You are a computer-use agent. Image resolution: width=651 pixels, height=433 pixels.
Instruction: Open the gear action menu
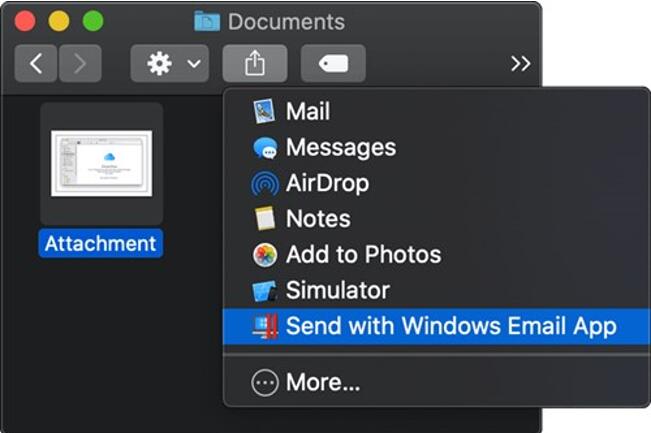coord(169,64)
